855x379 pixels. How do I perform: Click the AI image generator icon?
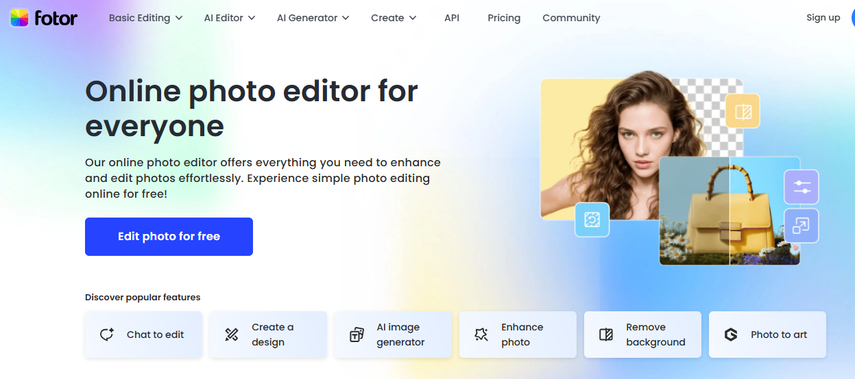[x=357, y=334]
